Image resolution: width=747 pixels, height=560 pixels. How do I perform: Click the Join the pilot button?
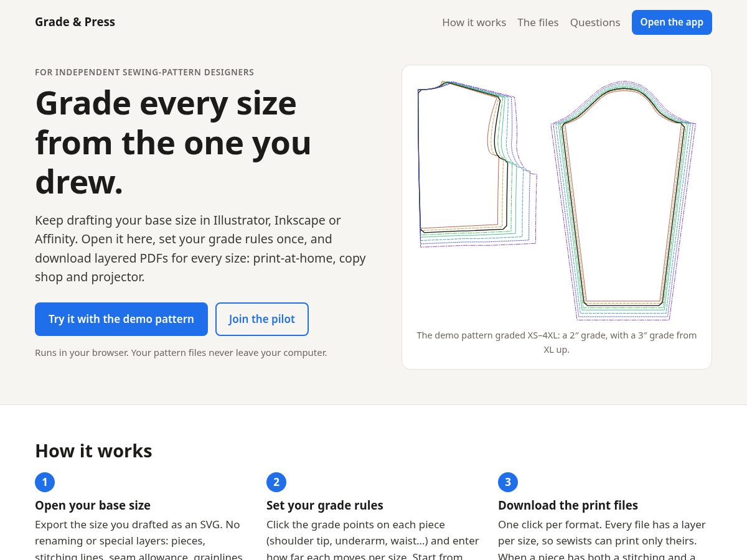point(262,319)
